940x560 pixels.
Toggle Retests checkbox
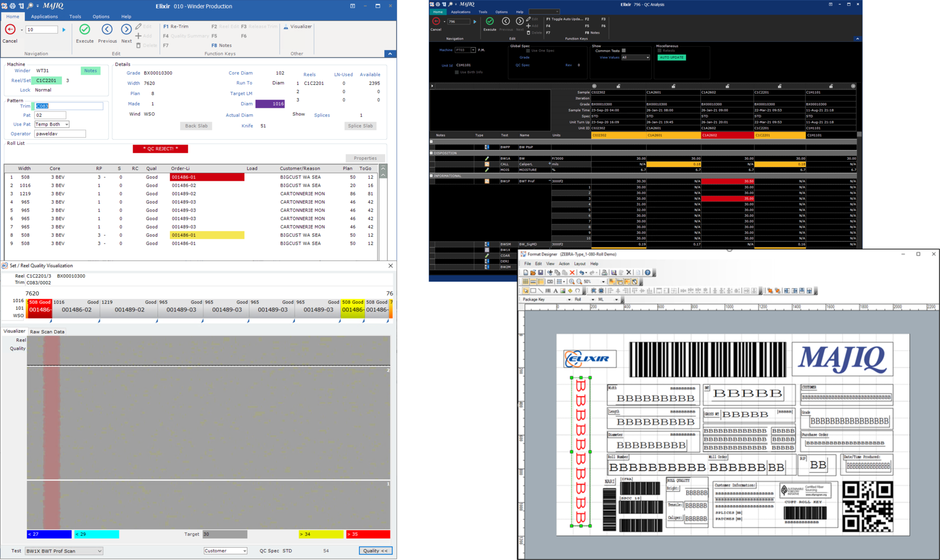click(659, 51)
